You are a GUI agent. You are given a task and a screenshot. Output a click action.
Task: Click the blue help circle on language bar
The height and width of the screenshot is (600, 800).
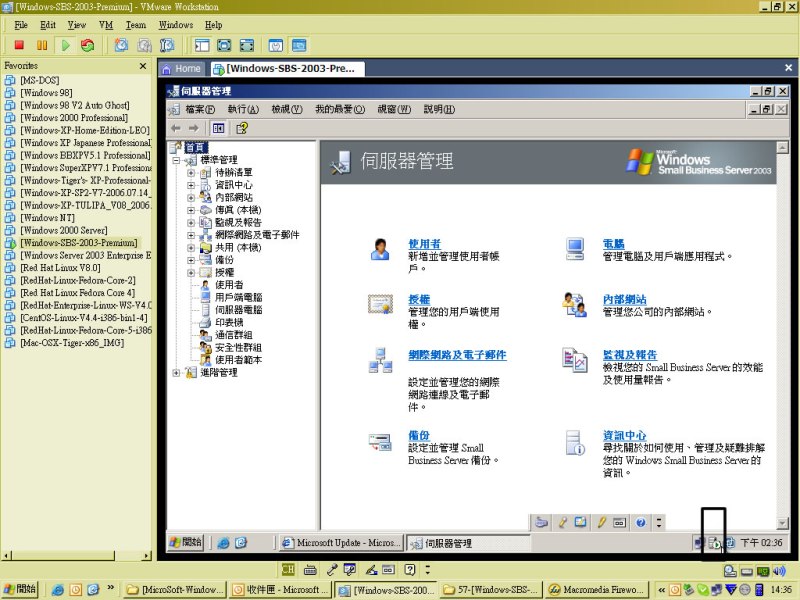(x=641, y=522)
